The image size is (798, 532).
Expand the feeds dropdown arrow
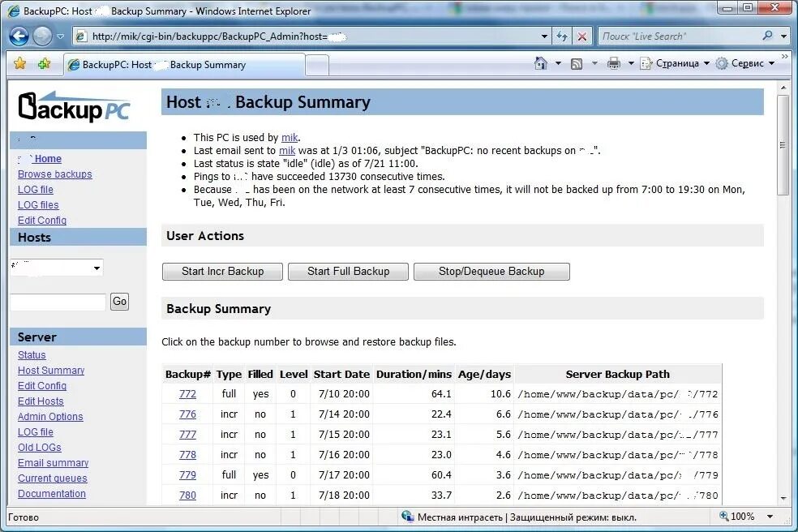coord(594,63)
